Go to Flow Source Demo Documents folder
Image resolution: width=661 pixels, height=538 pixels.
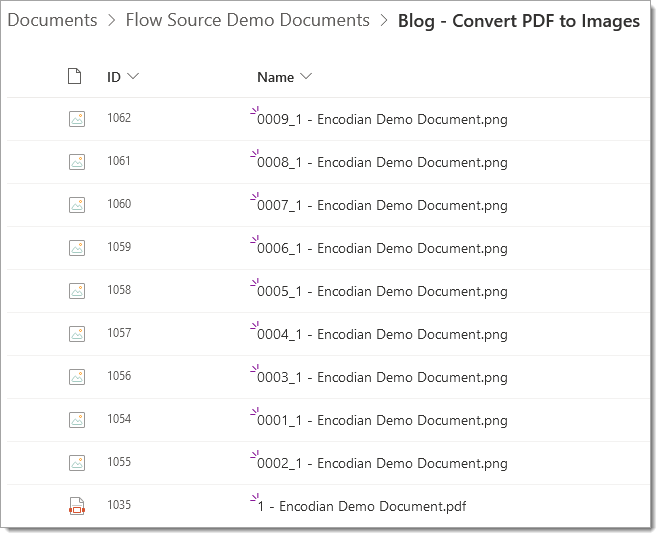click(247, 20)
